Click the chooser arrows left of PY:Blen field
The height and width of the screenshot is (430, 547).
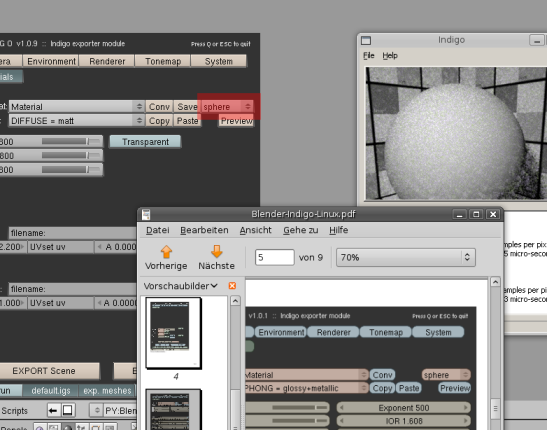coord(97,410)
